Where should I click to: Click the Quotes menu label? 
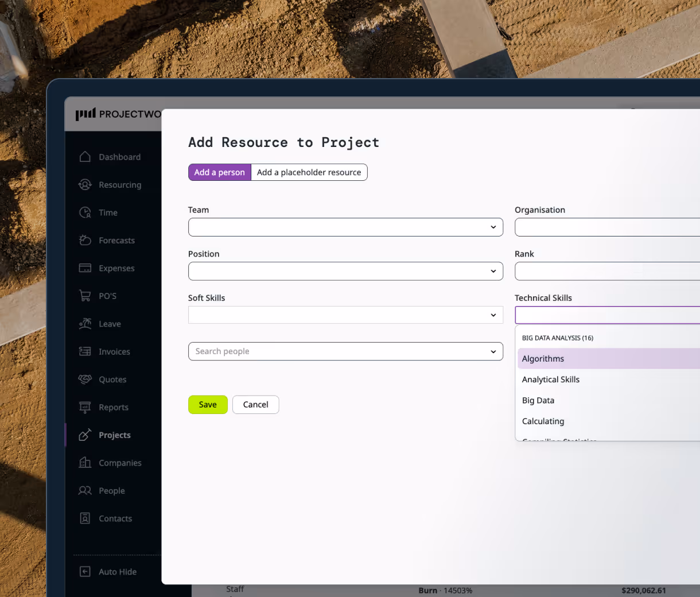112,379
